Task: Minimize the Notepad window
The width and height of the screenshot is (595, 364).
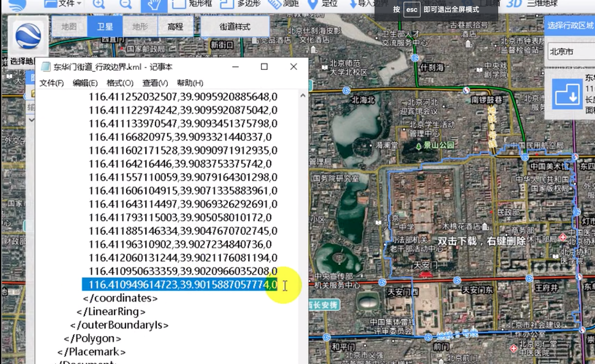Action: pos(235,67)
